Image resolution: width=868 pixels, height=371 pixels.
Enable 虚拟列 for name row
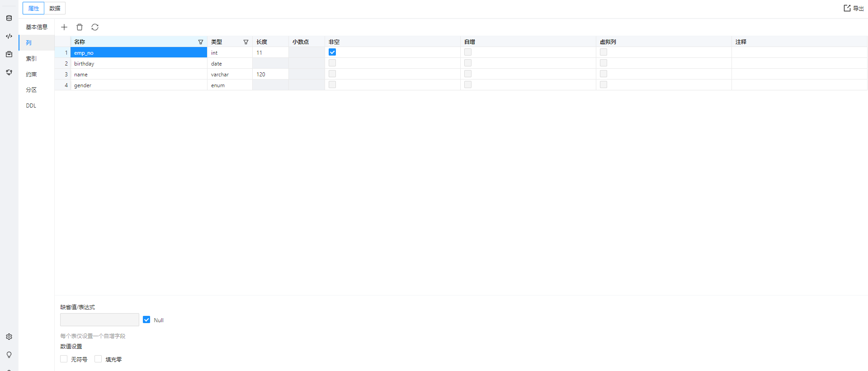[604, 74]
